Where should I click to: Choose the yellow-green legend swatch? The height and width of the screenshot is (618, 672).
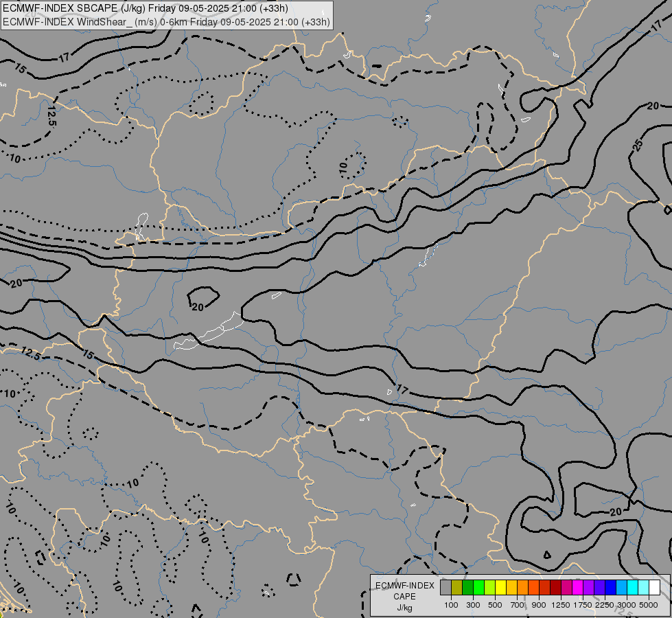[490, 588]
